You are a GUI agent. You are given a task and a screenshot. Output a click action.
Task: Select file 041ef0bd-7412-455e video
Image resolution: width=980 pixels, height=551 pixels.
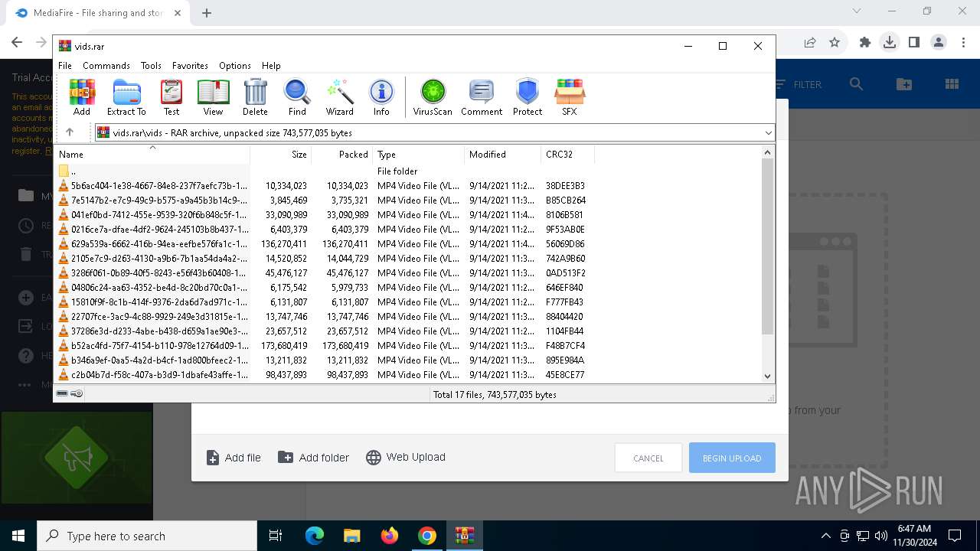click(325, 215)
